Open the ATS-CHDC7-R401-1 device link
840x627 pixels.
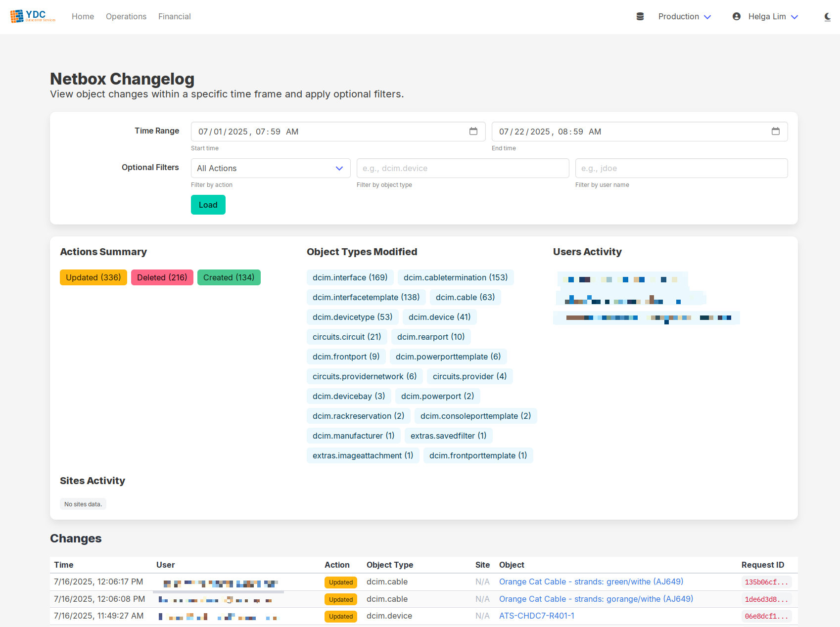(537, 616)
